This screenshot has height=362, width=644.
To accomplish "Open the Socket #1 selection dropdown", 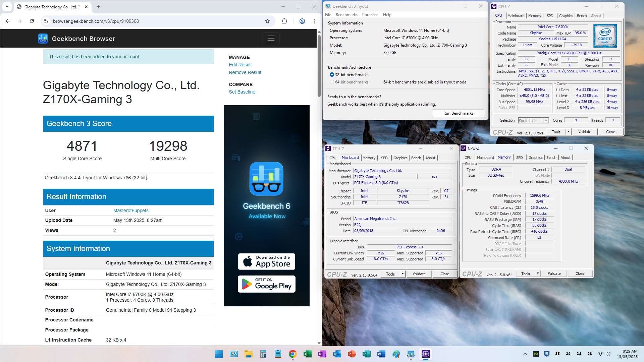I will [533, 121].
